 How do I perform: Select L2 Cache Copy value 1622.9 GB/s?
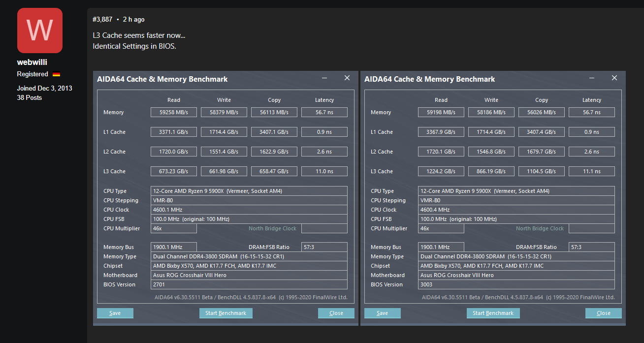pos(274,152)
